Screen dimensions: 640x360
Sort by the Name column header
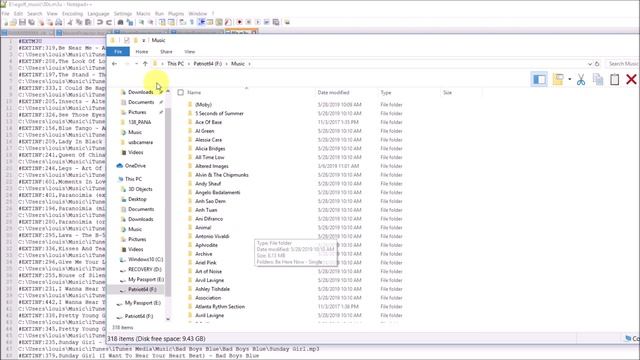(x=194, y=93)
